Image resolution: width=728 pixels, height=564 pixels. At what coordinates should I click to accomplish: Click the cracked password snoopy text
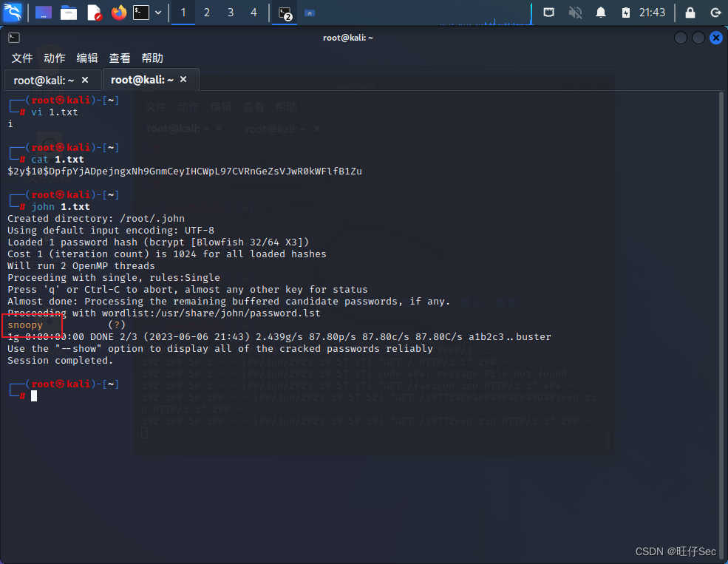[x=25, y=325]
